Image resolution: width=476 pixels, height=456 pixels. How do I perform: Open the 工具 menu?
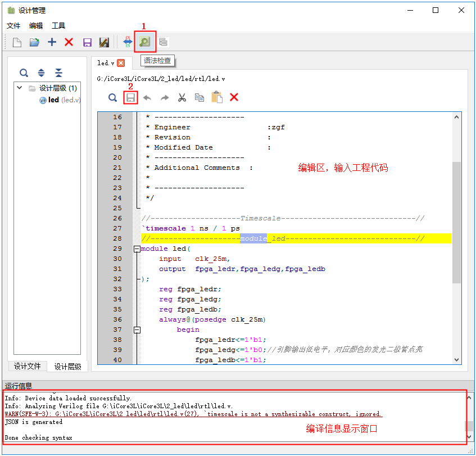coord(58,26)
